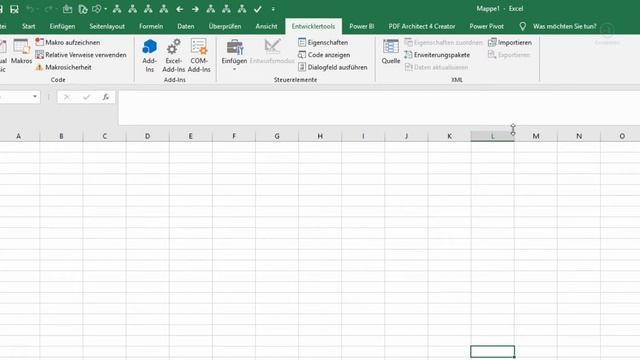Click into the formula bar input
The width and height of the screenshot is (640, 360).
pos(379,108)
